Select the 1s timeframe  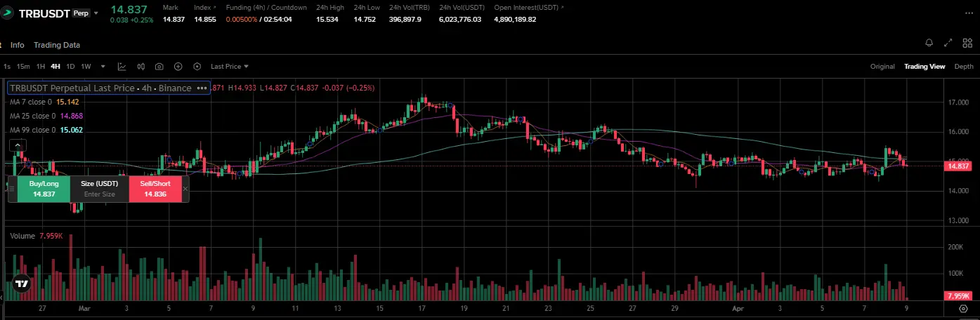[x=7, y=67]
